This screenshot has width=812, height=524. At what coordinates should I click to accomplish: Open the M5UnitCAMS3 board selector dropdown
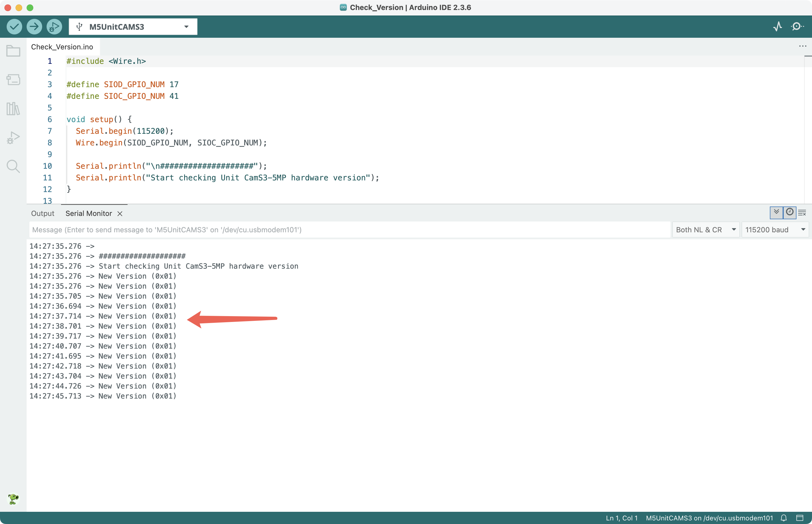coord(133,27)
